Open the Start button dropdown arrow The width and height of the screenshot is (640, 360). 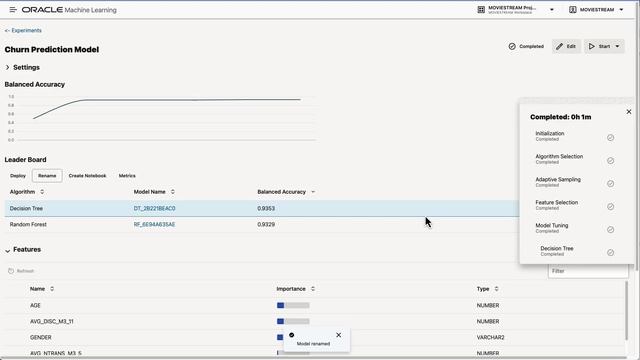pyautogui.click(x=617, y=47)
